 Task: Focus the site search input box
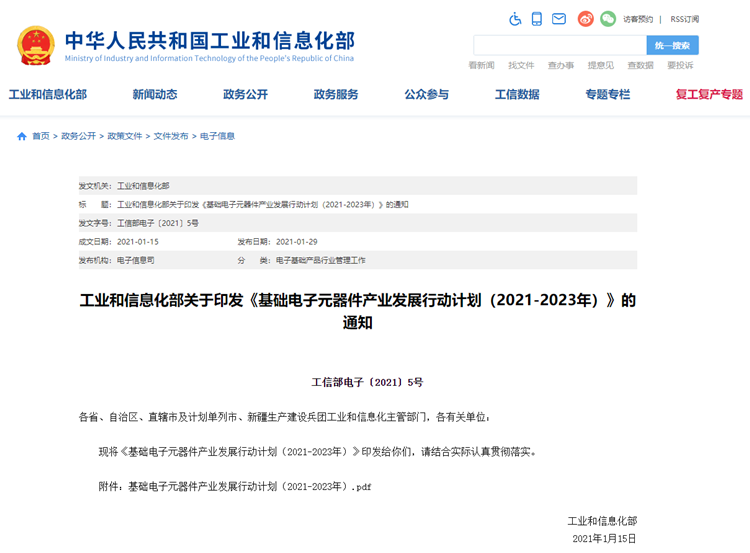pyautogui.click(x=559, y=45)
